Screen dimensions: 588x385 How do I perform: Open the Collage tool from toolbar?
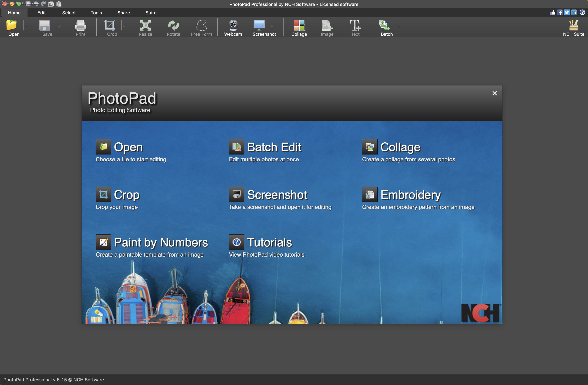point(299,25)
